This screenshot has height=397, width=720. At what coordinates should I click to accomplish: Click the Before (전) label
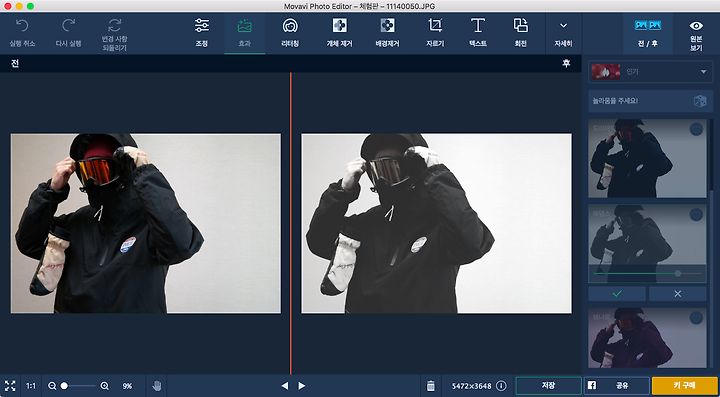point(15,64)
